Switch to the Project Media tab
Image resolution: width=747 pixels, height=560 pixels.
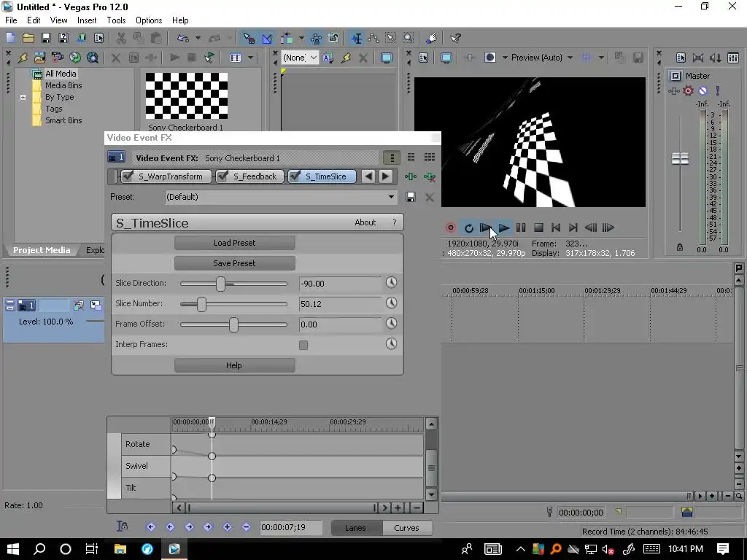42,250
